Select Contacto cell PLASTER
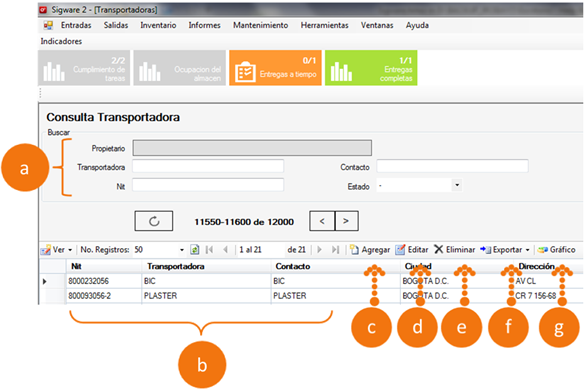Viewport: 584px width, 391px height. click(x=336, y=296)
